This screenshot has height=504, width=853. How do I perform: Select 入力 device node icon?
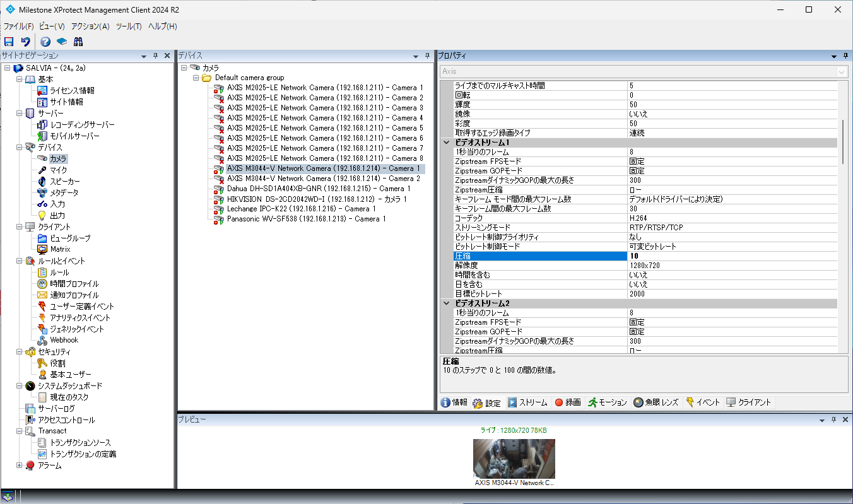(x=42, y=204)
